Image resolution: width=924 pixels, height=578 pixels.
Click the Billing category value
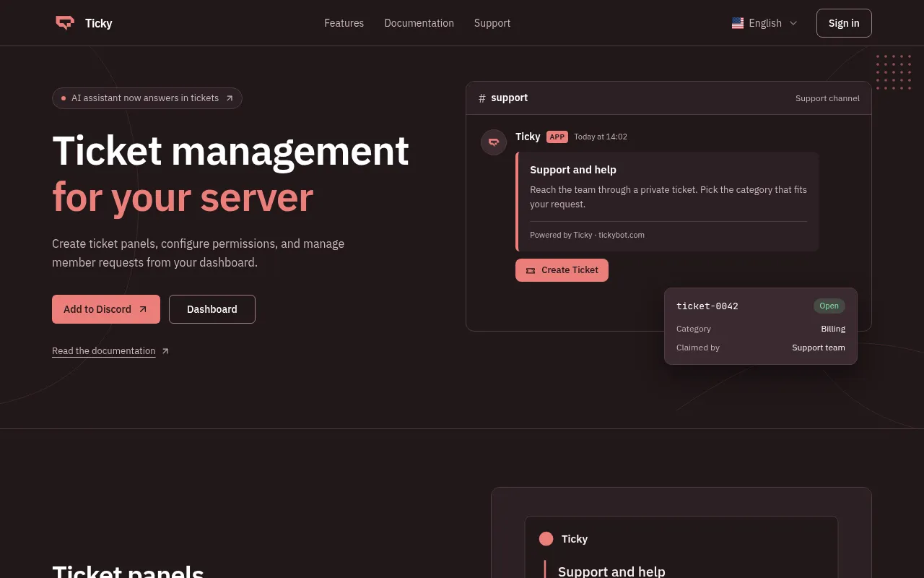pos(833,329)
